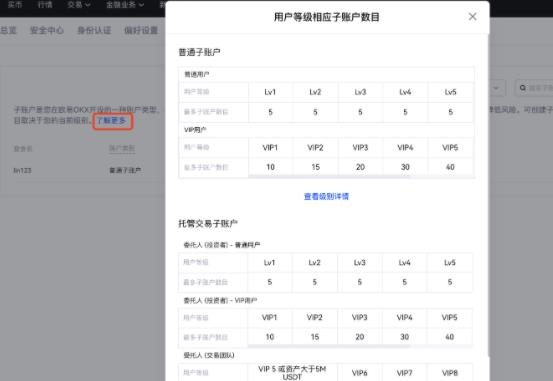553x381 pixels.
Task: Click the 委托人 (投资者) - VIP用户 table label
Action: [x=220, y=301]
